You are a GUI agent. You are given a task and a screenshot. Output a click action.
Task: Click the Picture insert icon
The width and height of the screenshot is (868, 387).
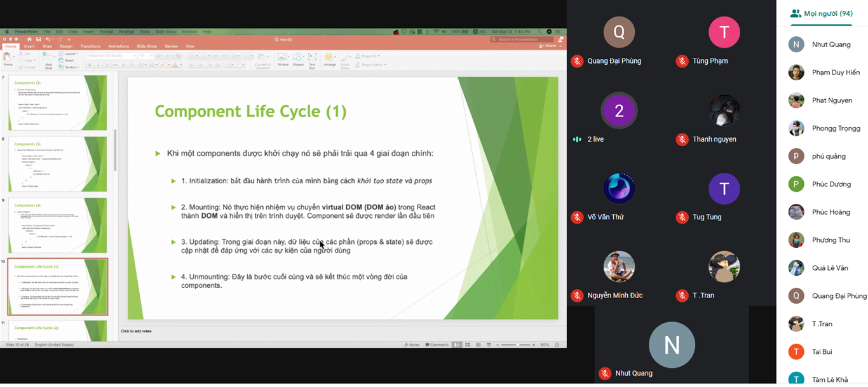coord(283,58)
